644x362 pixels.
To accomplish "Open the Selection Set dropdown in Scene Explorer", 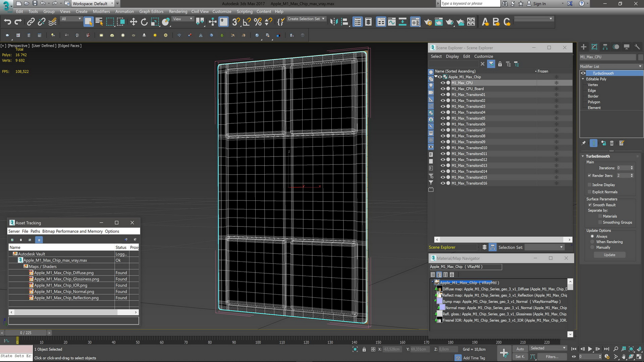I will click(544, 247).
